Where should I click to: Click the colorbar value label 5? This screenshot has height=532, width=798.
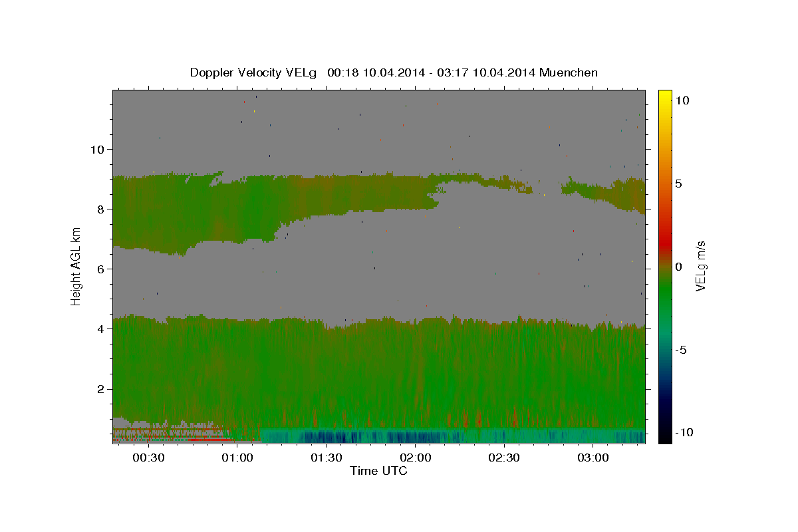[678, 184]
